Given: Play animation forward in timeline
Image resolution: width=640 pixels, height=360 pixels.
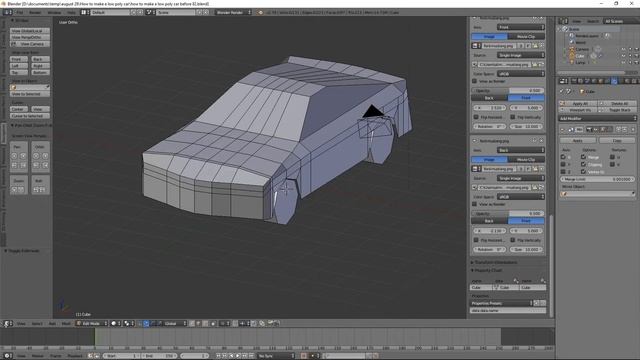Looking at the screenshot, I should [x=238, y=356].
